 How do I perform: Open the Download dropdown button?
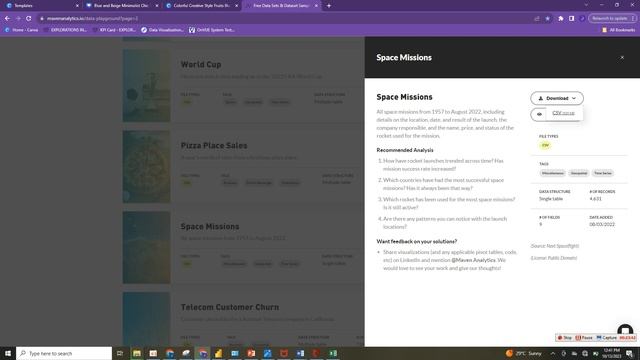pos(557,98)
